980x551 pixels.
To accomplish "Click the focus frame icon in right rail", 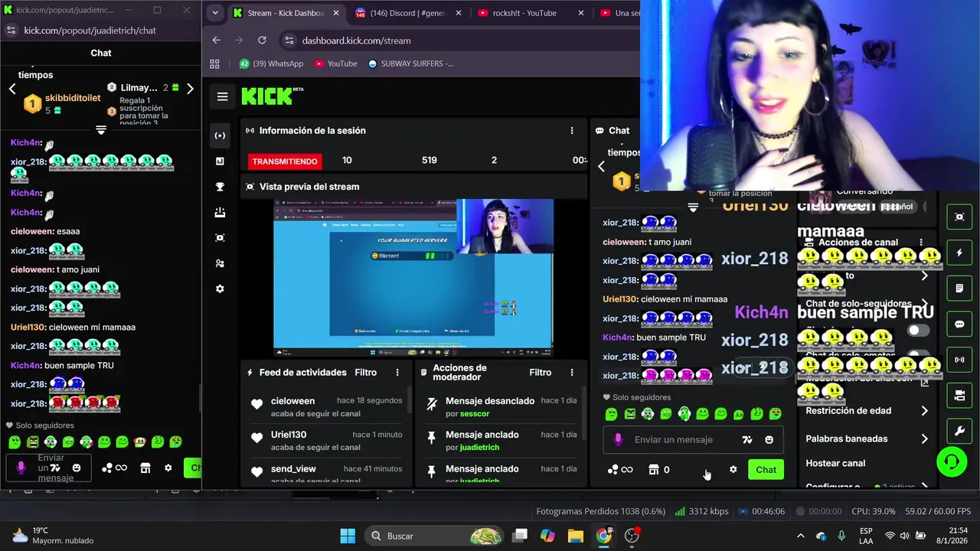I will click(x=959, y=217).
